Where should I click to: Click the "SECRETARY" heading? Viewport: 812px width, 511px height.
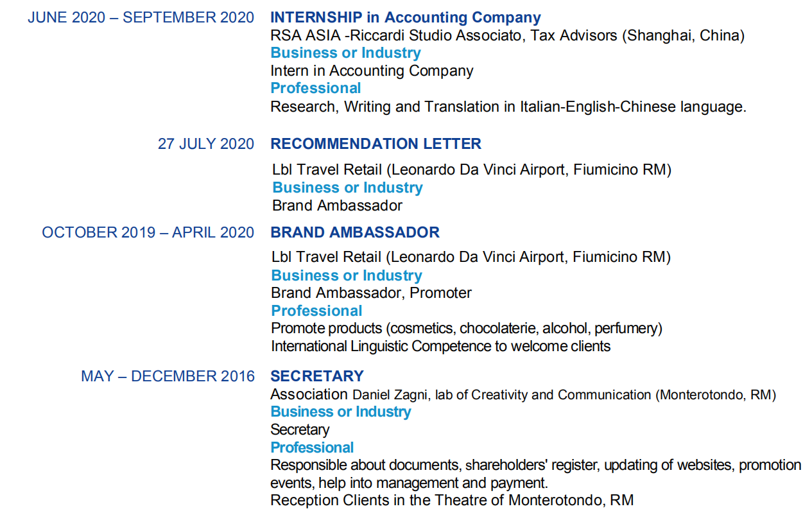point(317,376)
